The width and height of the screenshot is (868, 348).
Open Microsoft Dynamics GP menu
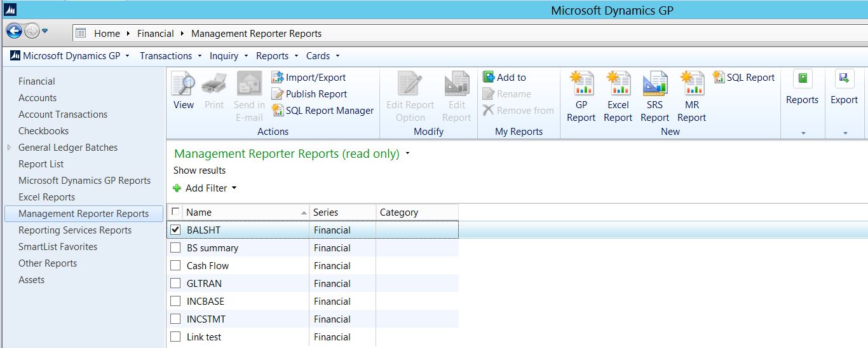pyautogui.click(x=70, y=55)
